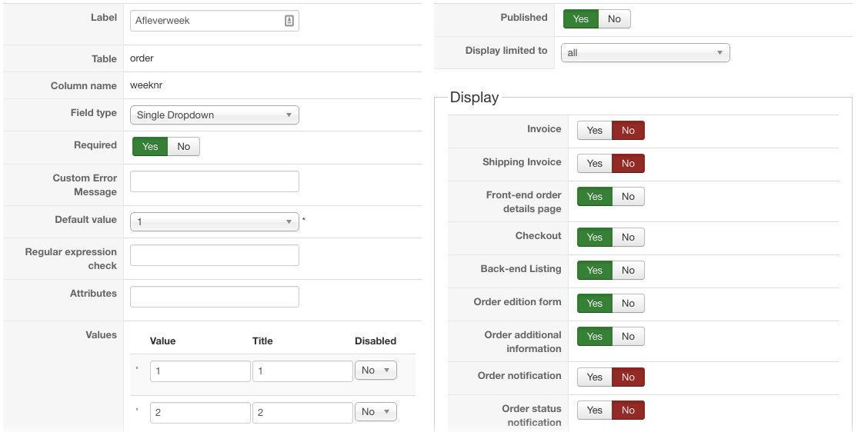The height and width of the screenshot is (432, 868).
Task: Disable Checkout display with No
Action: click(628, 238)
